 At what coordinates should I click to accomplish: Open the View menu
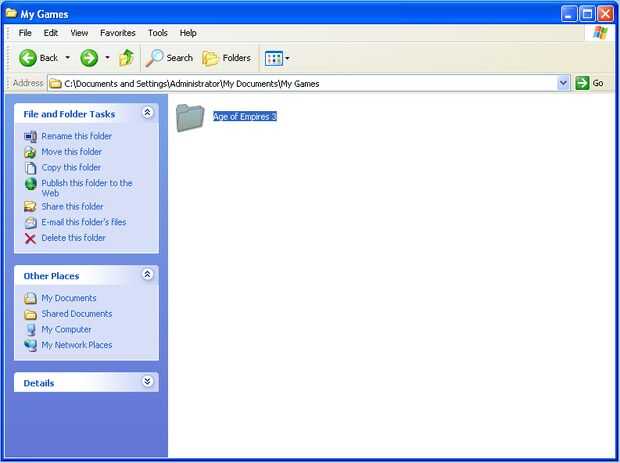point(79,33)
